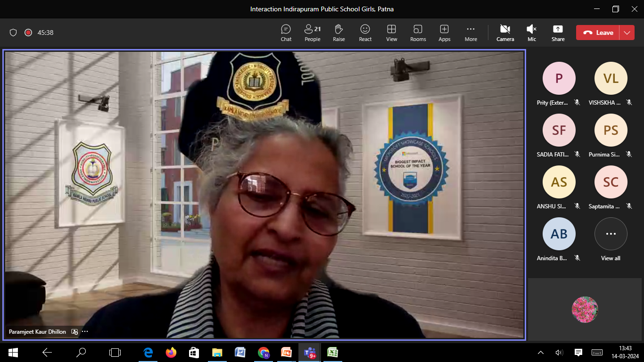Open Firefox from the taskbar
Image resolution: width=644 pixels, height=362 pixels.
click(171, 352)
